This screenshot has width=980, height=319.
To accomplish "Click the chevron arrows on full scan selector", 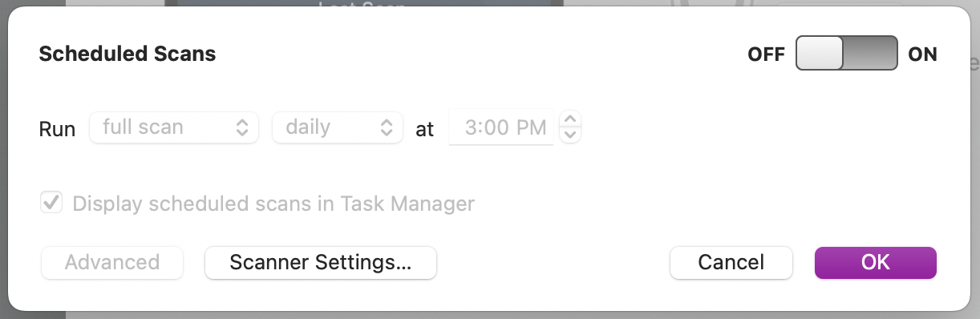I will pyautogui.click(x=241, y=127).
